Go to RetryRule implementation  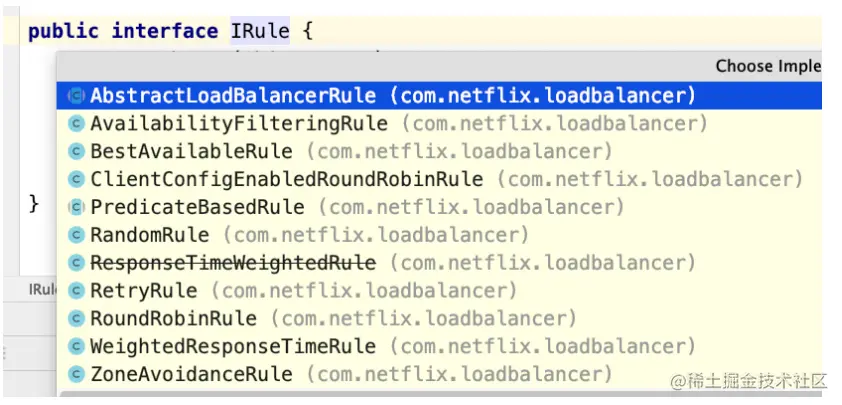point(439,291)
